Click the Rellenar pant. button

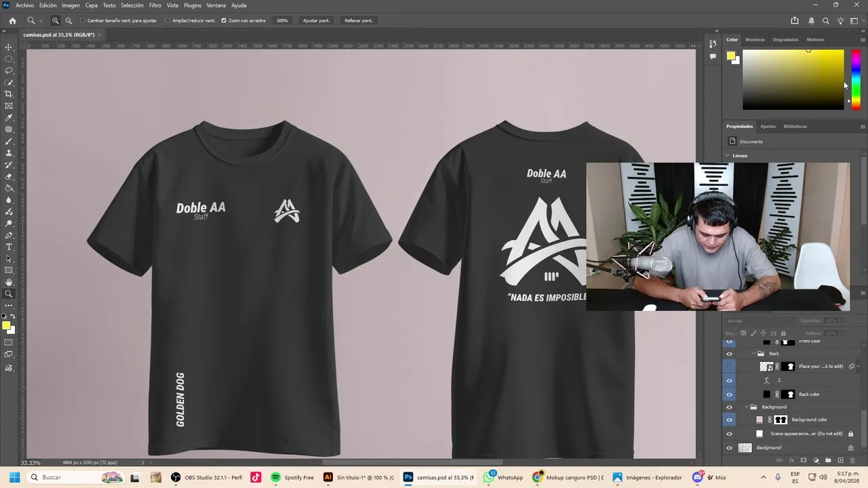point(359,20)
